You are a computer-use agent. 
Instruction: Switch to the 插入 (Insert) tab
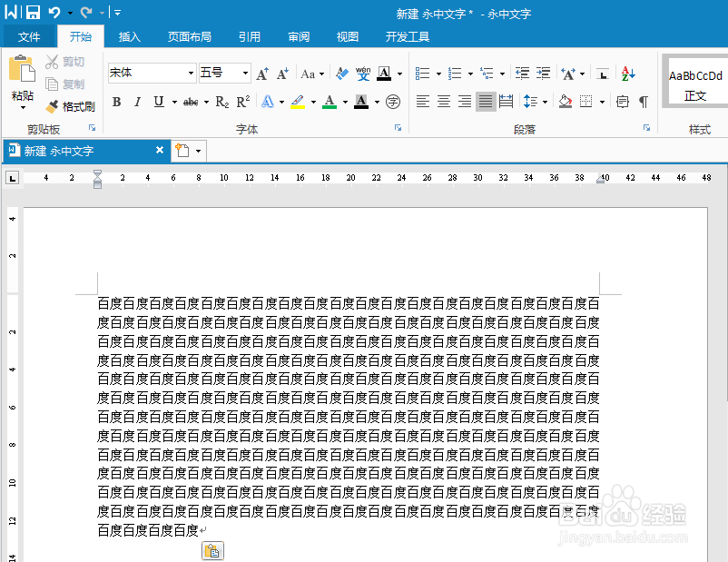[x=130, y=36]
